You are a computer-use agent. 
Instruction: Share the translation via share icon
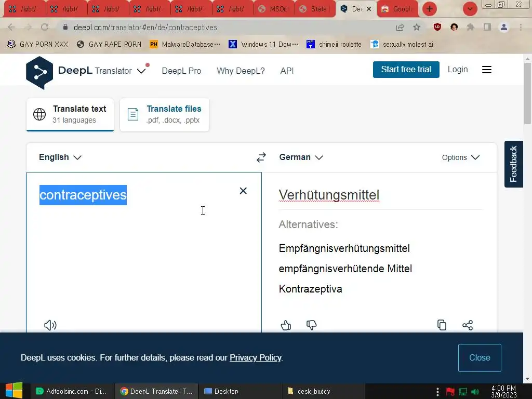point(468,325)
